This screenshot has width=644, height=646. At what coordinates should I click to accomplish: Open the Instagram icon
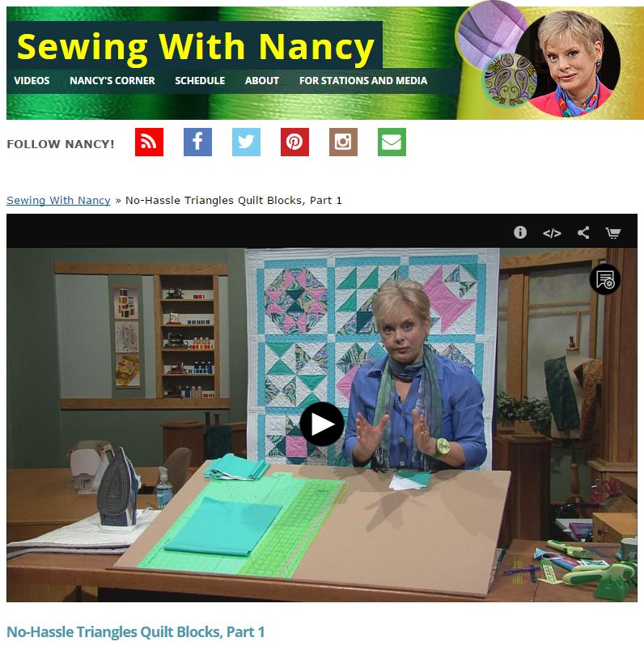coord(343,142)
